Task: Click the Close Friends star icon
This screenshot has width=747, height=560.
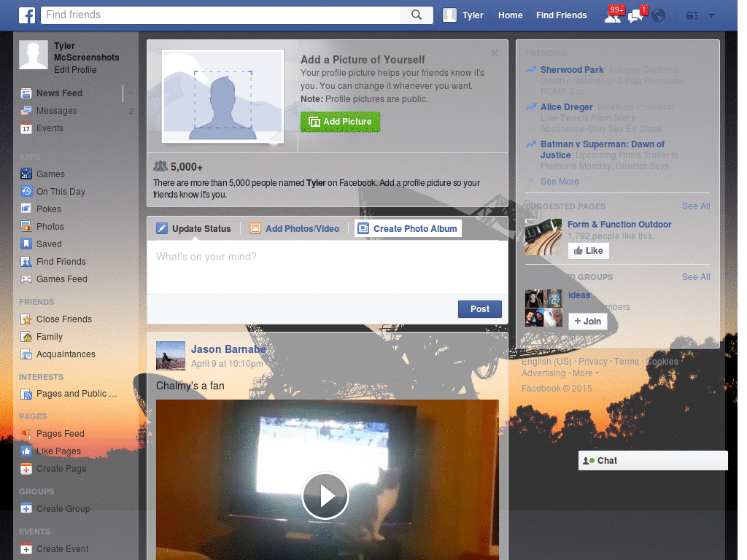Action: pos(26,319)
